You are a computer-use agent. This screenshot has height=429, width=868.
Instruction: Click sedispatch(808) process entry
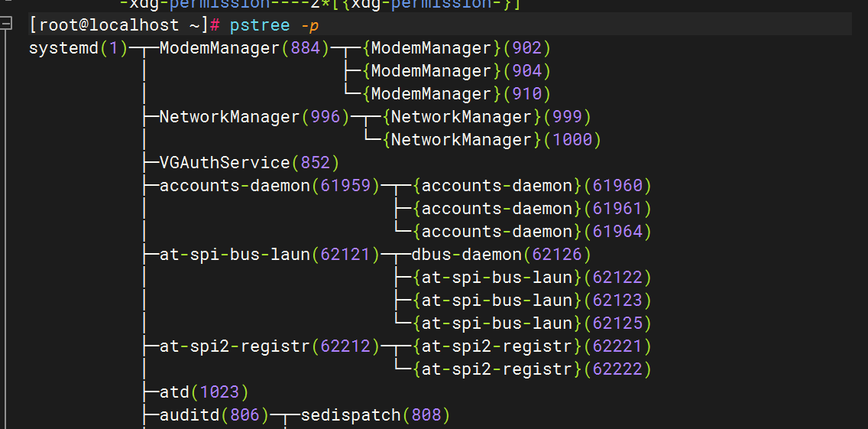coord(376,415)
